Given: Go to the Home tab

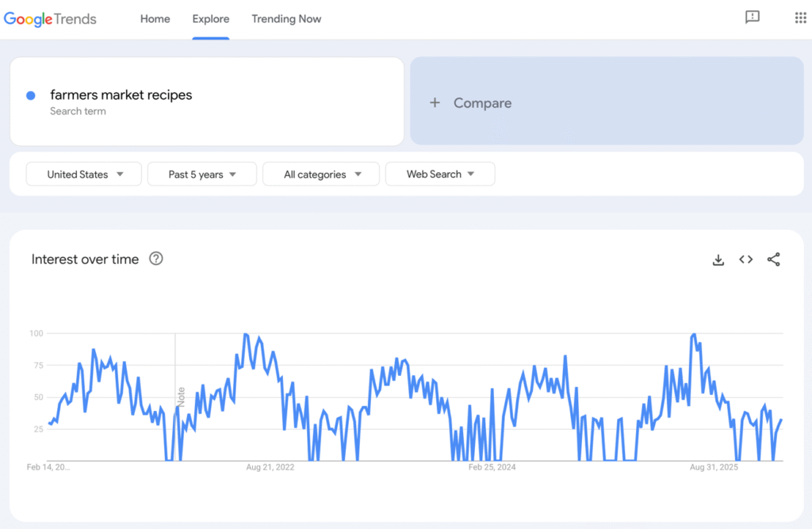Looking at the screenshot, I should 155,19.
